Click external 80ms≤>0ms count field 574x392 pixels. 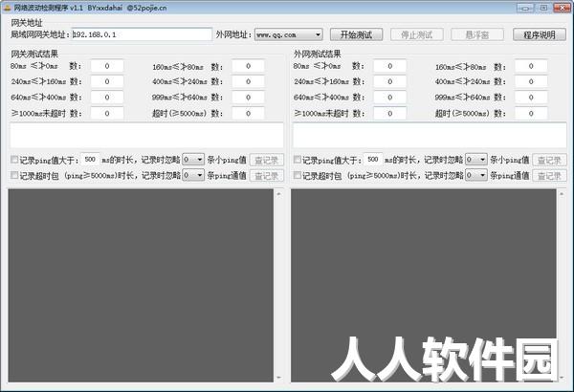tap(390, 66)
